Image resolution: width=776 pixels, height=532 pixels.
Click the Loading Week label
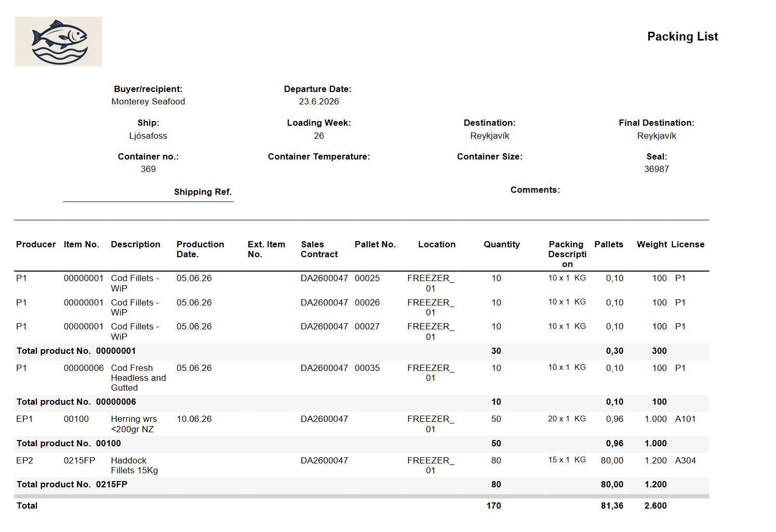point(319,123)
